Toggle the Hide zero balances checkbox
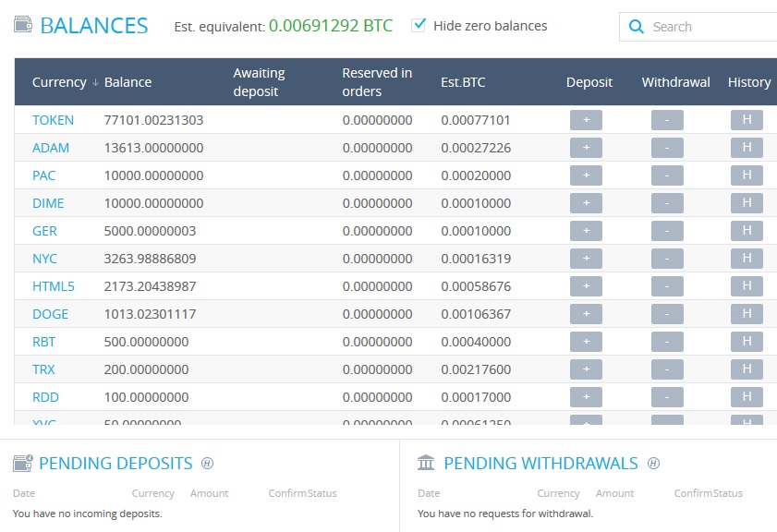Screen dimensions: 777x532 click(419, 25)
